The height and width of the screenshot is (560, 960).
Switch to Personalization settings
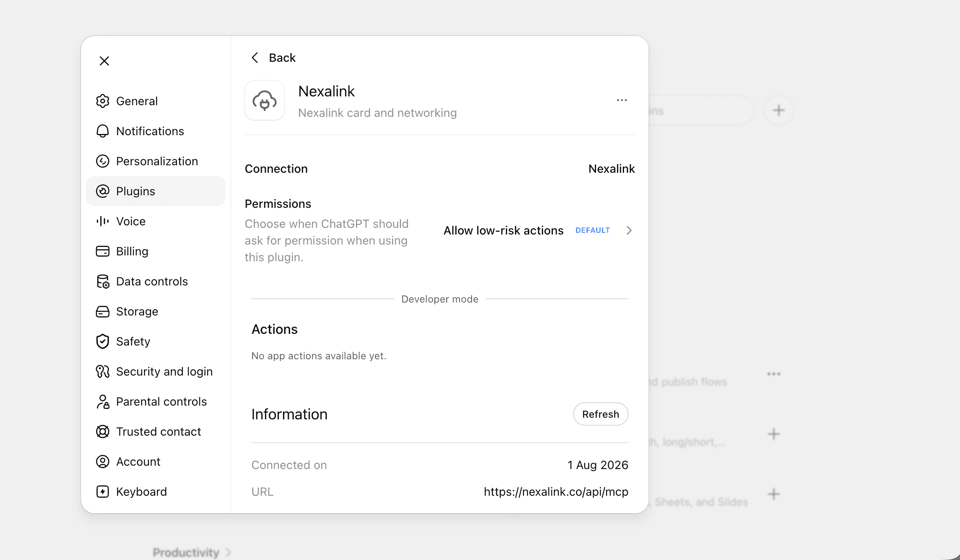point(156,161)
